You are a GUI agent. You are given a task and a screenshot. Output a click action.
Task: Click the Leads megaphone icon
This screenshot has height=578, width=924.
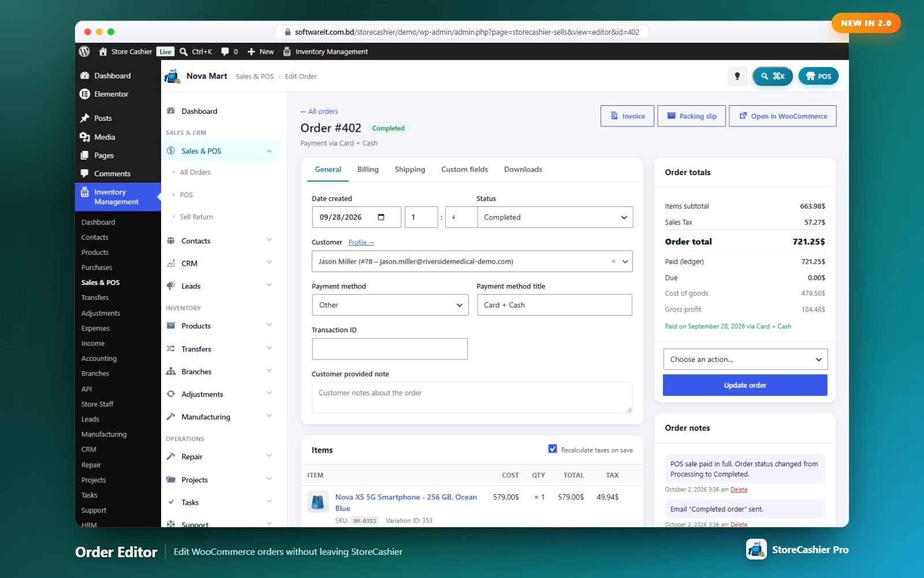(x=171, y=286)
